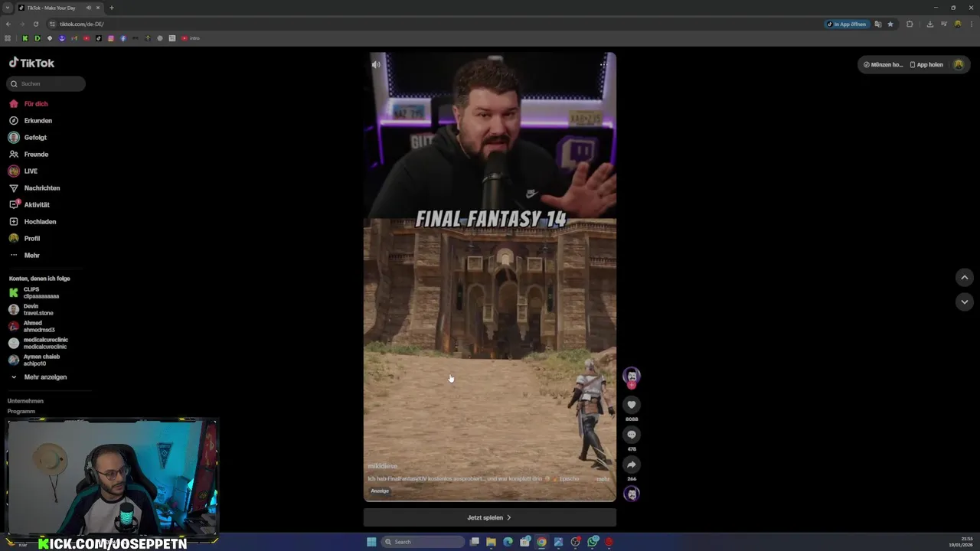Click In App öffnen in address bar
The width and height of the screenshot is (980, 551).
pyautogui.click(x=846, y=24)
